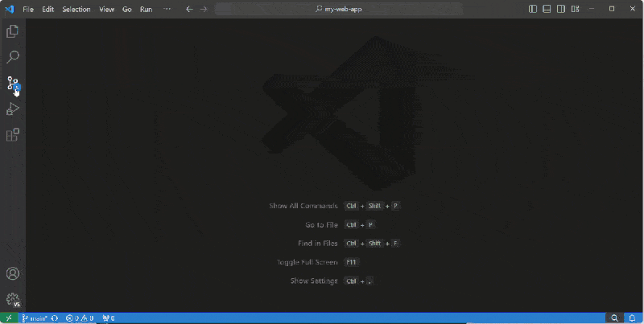The height and width of the screenshot is (324, 644).
Task: Open the View menu
Action: point(106,9)
